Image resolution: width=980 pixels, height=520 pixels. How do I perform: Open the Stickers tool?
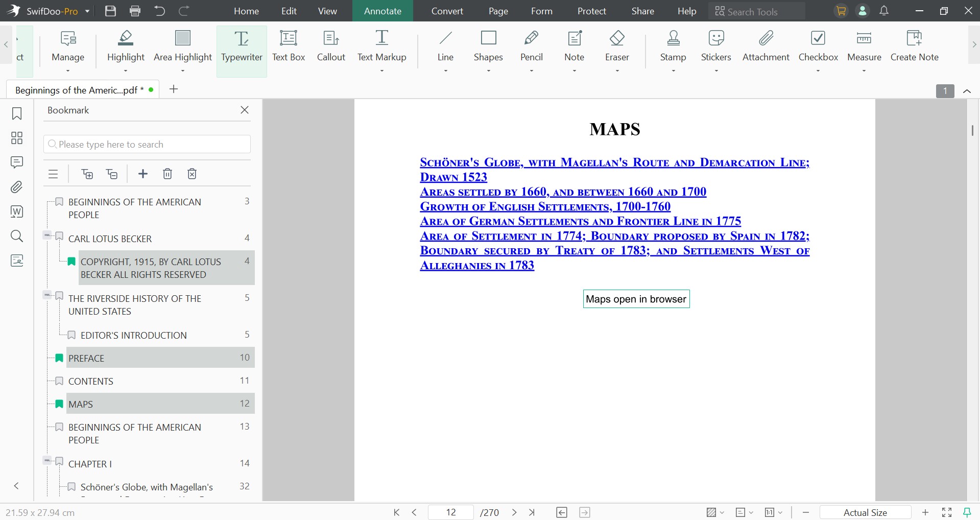[716, 46]
